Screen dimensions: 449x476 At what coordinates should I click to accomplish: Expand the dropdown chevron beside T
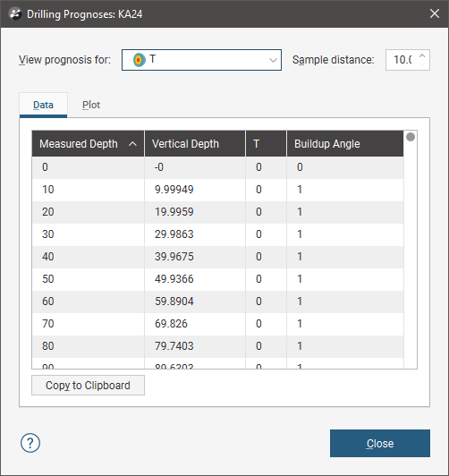(273, 60)
